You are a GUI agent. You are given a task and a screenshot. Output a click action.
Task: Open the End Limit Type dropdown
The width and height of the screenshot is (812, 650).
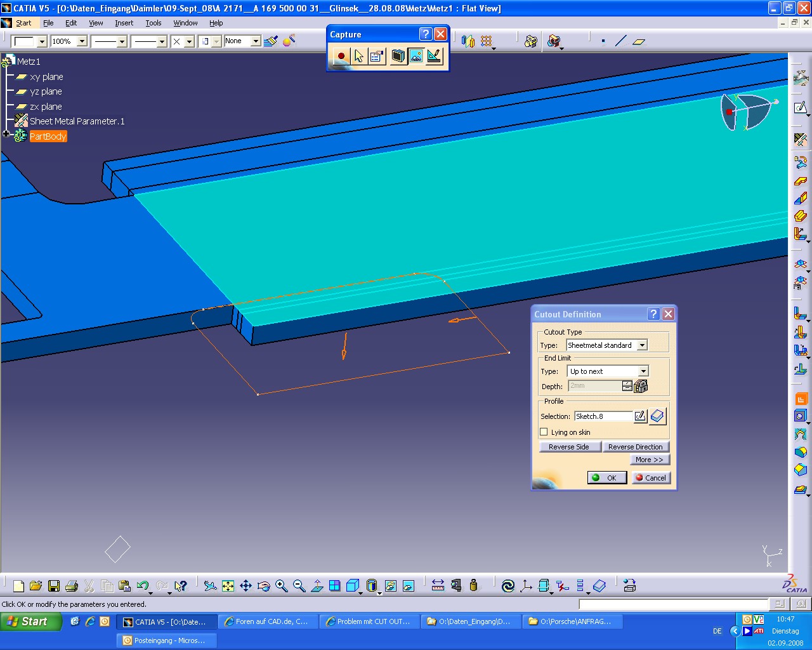pyautogui.click(x=643, y=371)
